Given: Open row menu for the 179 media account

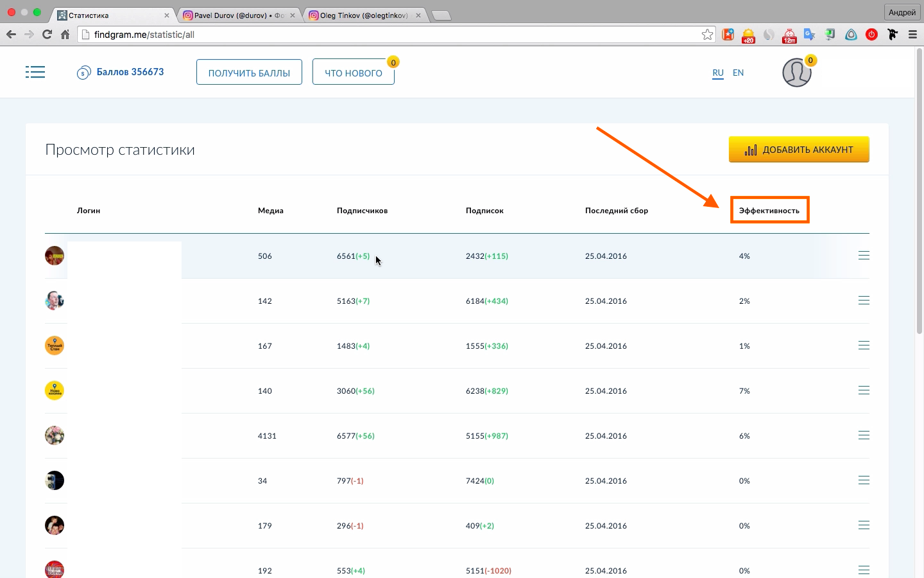Looking at the screenshot, I should [864, 525].
